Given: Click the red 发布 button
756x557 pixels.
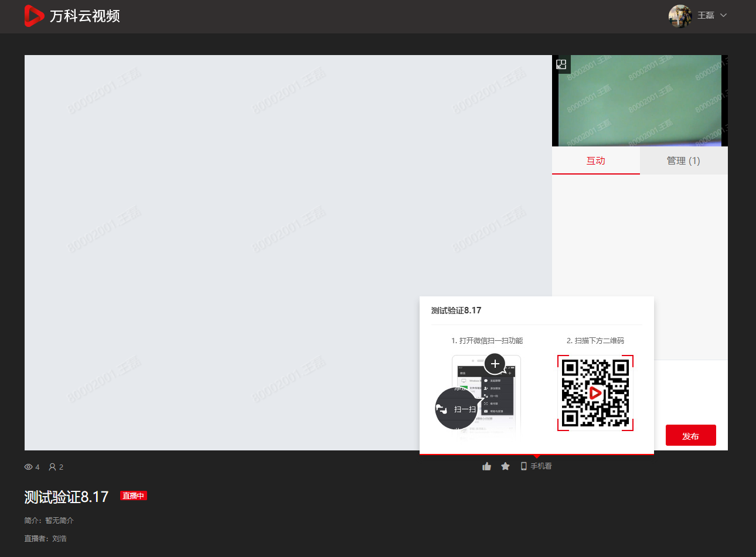Looking at the screenshot, I should pos(691,435).
